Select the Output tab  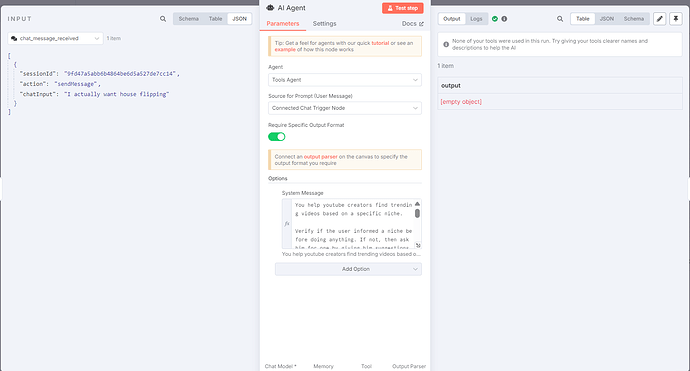(451, 18)
